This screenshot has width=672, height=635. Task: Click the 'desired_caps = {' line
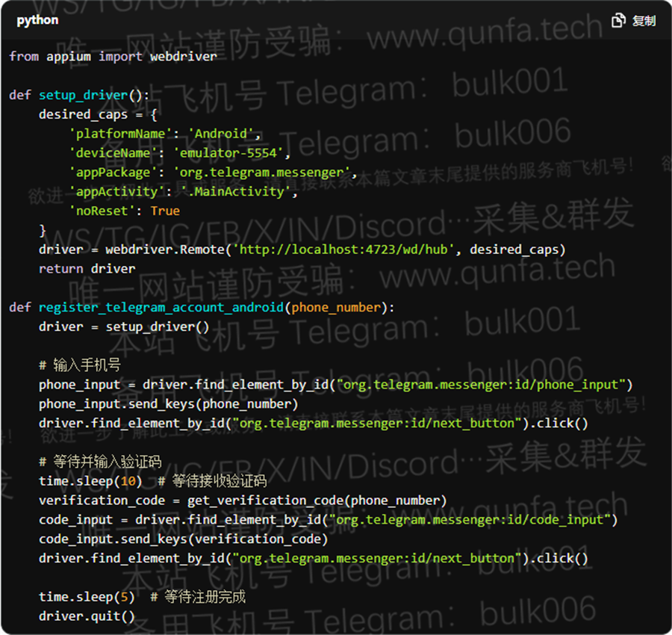click(x=98, y=114)
